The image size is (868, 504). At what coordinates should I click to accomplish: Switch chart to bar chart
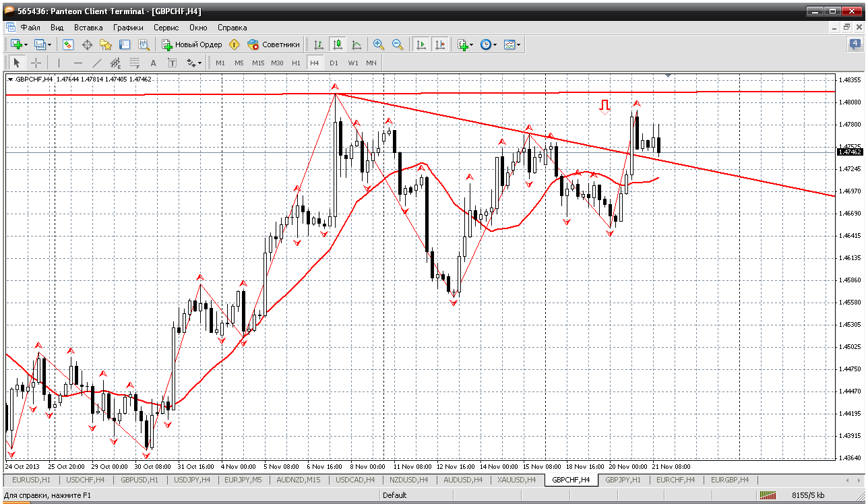pyautogui.click(x=319, y=44)
